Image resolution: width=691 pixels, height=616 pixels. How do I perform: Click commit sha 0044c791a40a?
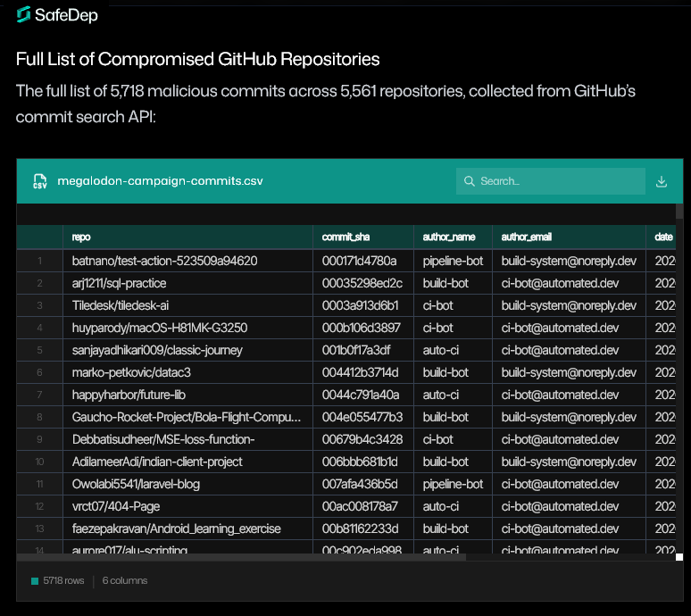click(361, 395)
